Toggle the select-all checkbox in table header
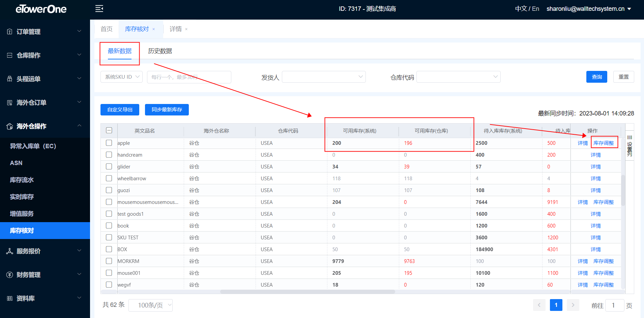 point(109,130)
